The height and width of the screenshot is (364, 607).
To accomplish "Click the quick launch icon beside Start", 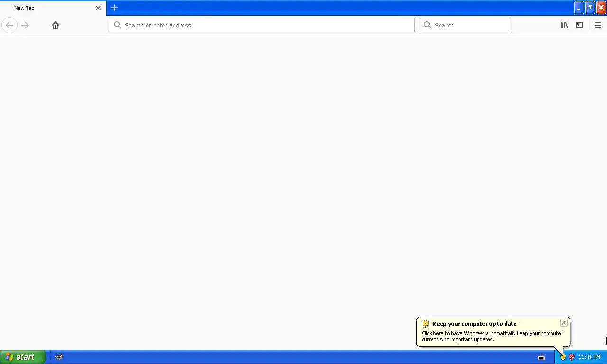I will [x=59, y=357].
